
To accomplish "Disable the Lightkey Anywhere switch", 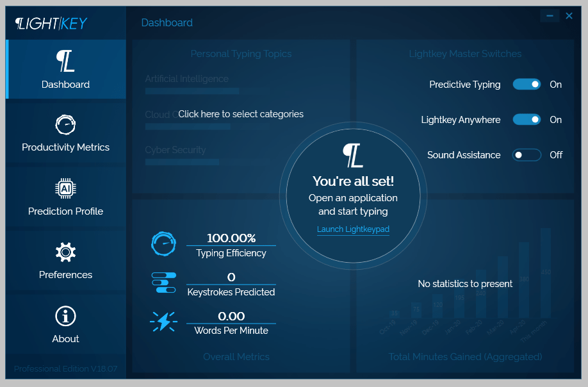I will (527, 120).
